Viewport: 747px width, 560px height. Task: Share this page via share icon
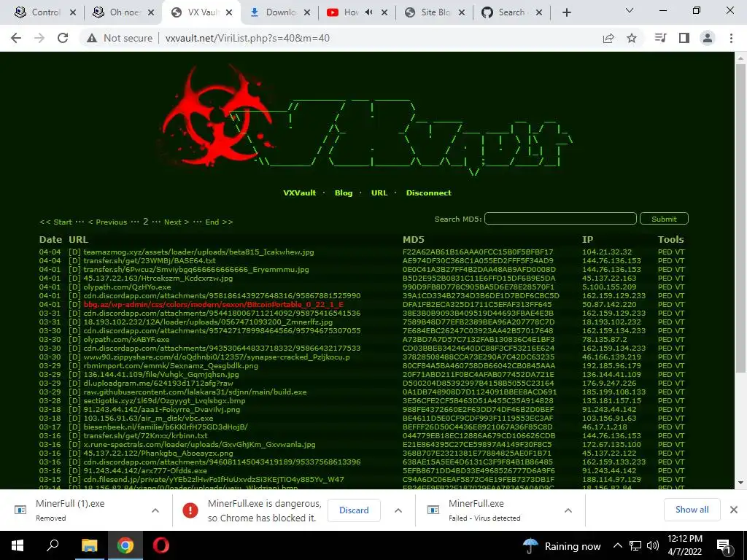[x=608, y=38]
